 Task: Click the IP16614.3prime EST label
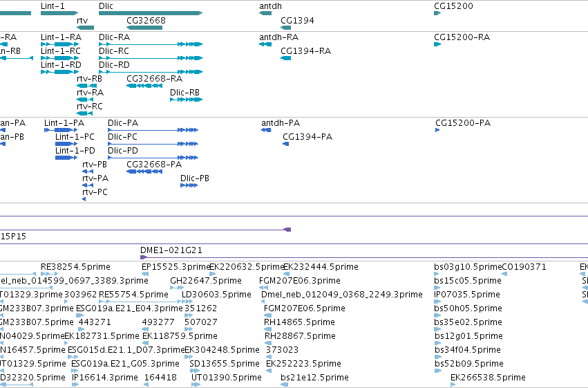pyautogui.click(x=104, y=378)
